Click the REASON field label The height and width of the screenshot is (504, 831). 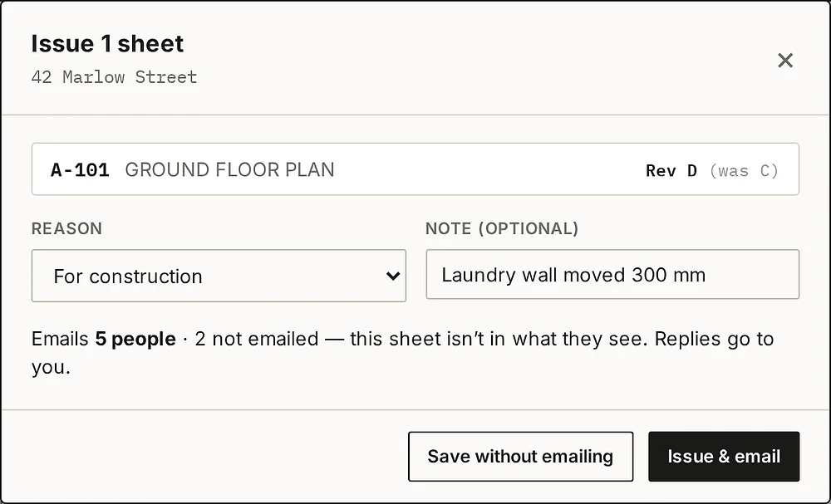pos(66,228)
